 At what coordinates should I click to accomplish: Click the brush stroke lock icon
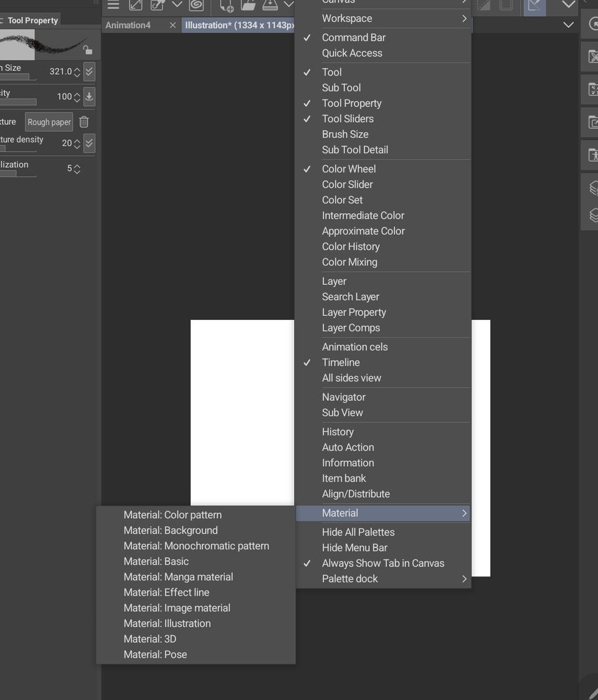coord(88,50)
